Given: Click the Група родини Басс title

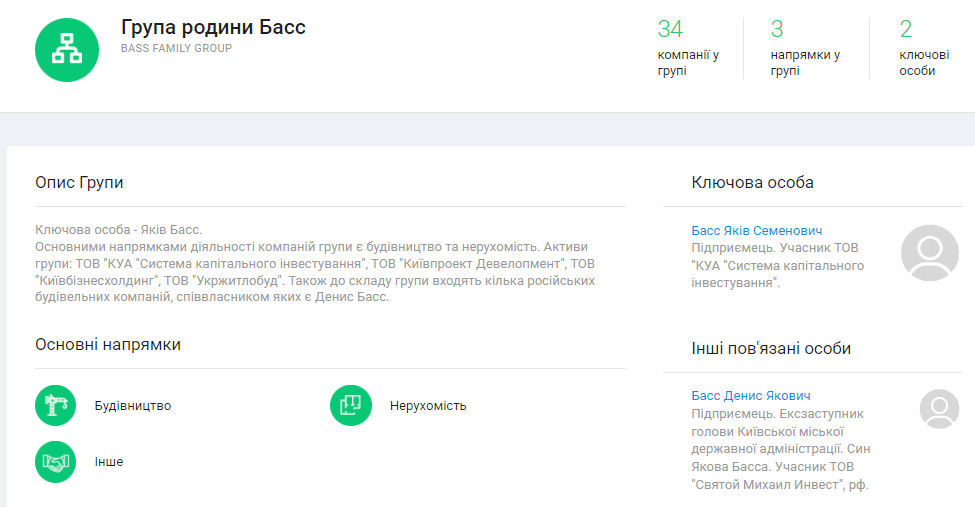Looking at the screenshot, I should point(213,27).
